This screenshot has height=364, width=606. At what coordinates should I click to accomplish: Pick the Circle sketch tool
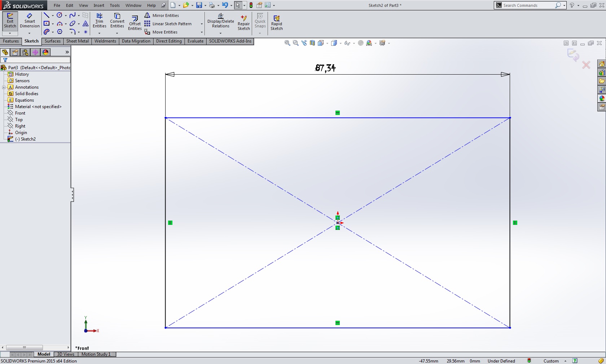click(x=60, y=15)
